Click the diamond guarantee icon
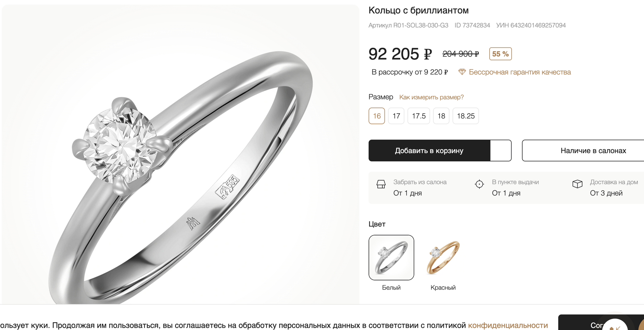This screenshot has width=644, height=330. click(x=462, y=72)
